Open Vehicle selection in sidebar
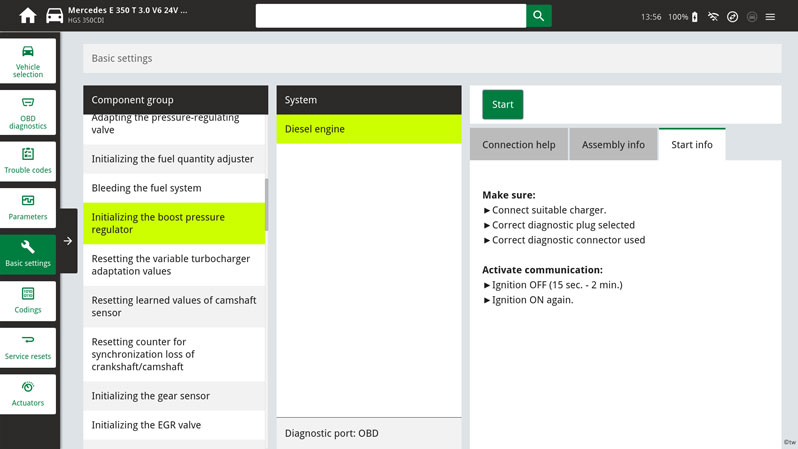Screen dimensions: 798x449 (x=28, y=61)
